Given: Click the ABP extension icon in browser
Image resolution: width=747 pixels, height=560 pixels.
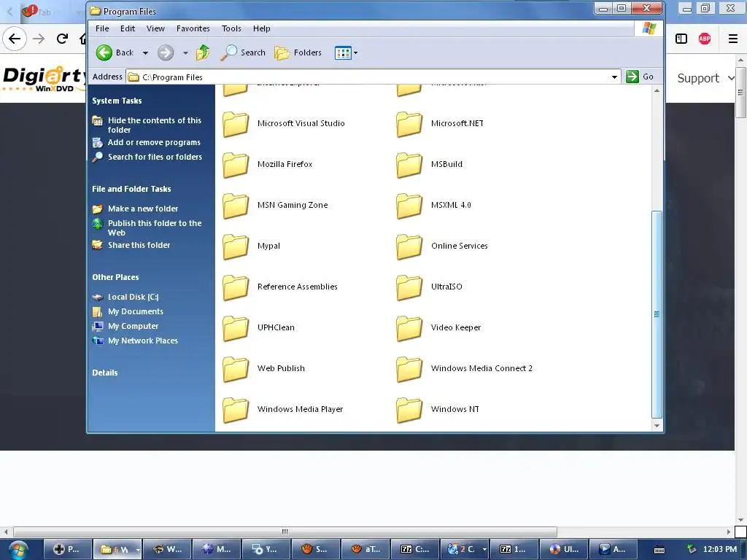Looking at the screenshot, I should coord(705,39).
